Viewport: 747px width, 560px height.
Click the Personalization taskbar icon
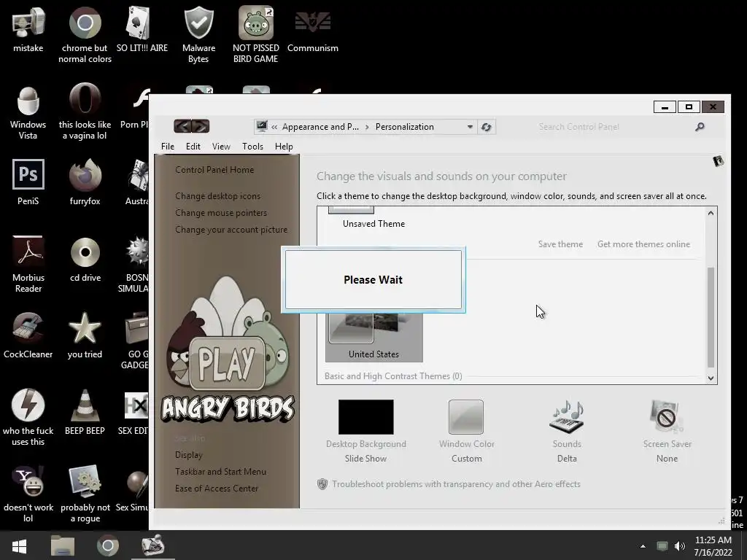point(153,545)
